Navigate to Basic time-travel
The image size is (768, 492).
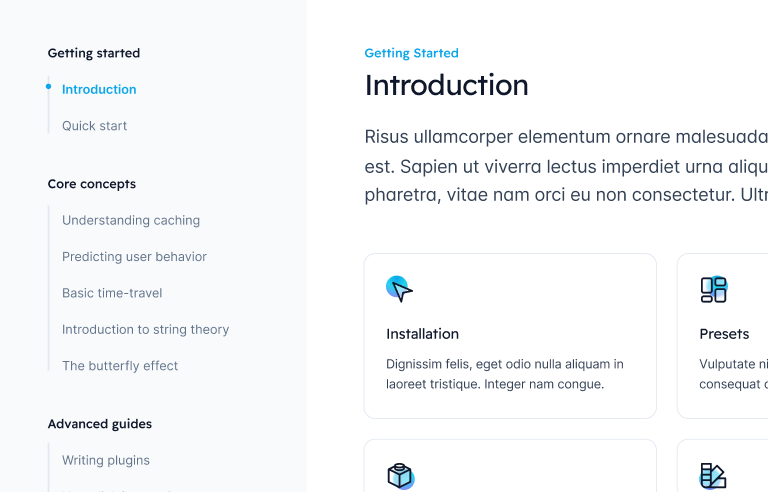112,293
